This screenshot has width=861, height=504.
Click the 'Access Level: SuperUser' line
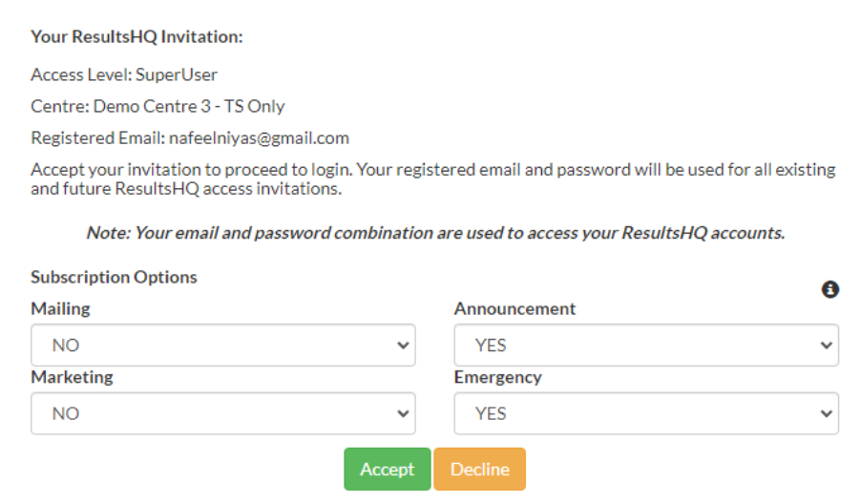point(124,74)
